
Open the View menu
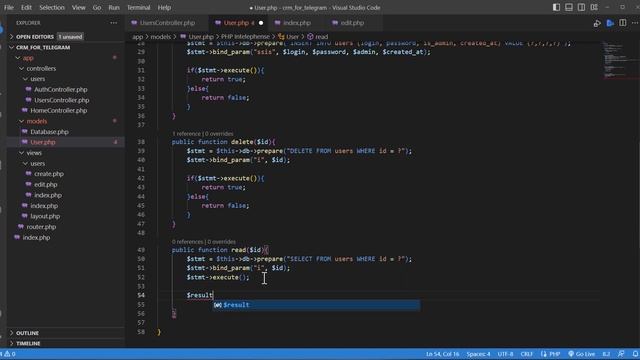click(78, 7)
